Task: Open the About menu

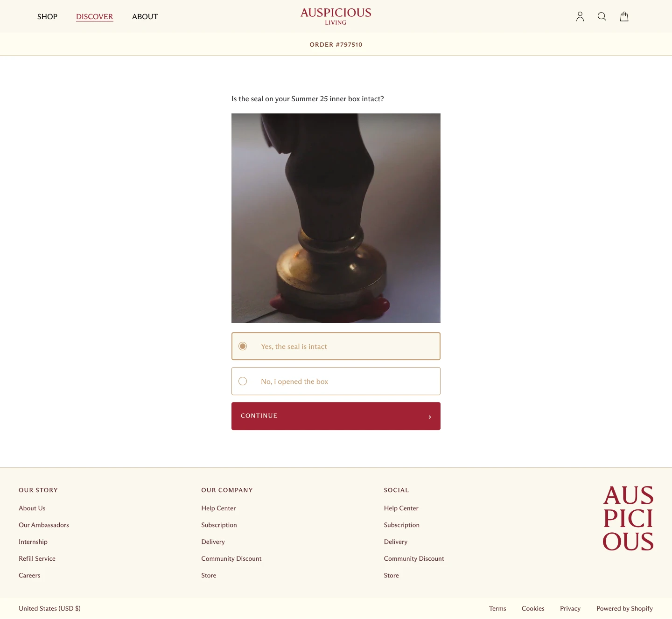Action: pyautogui.click(x=145, y=17)
